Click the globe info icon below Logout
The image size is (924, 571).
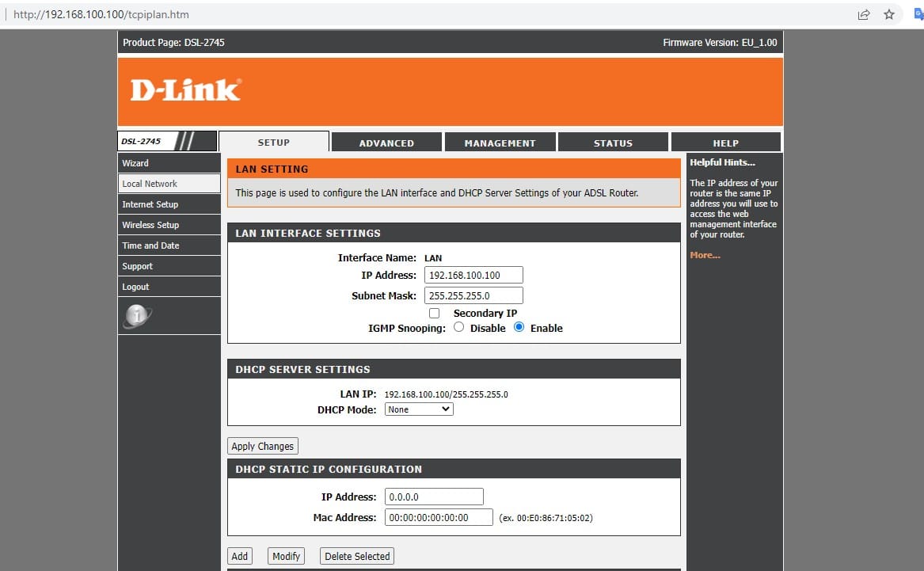[x=137, y=314]
